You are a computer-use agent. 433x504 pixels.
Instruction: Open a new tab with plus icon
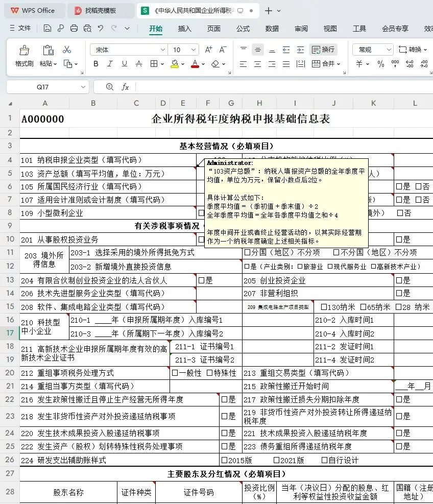tap(269, 11)
